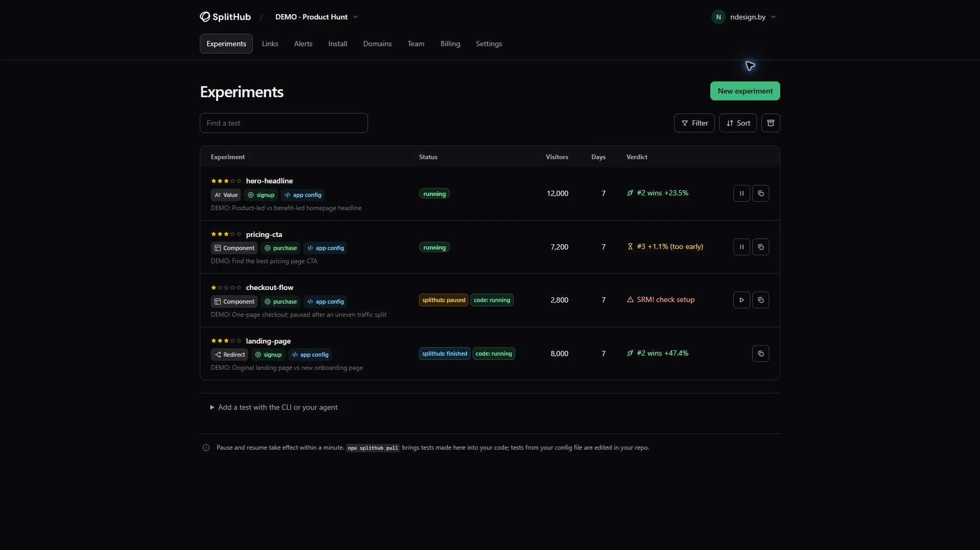
Task: Click the app config tag on landing-page
Action: coord(310,355)
